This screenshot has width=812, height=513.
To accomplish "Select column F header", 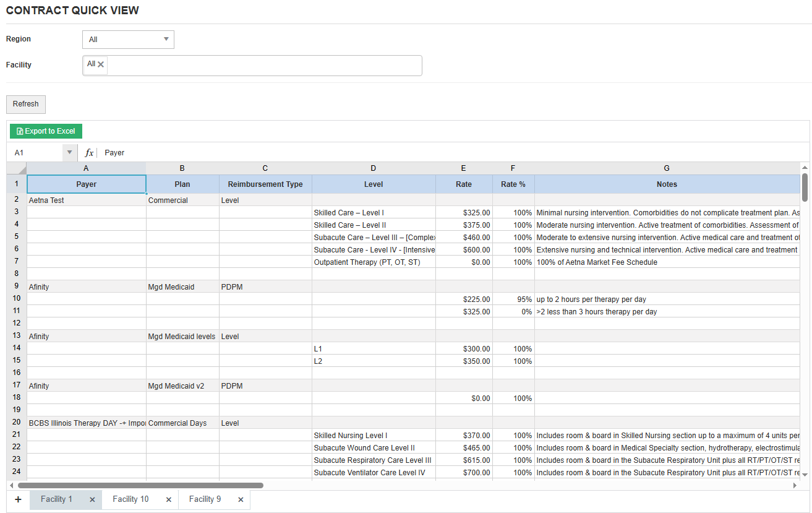I will [x=513, y=168].
